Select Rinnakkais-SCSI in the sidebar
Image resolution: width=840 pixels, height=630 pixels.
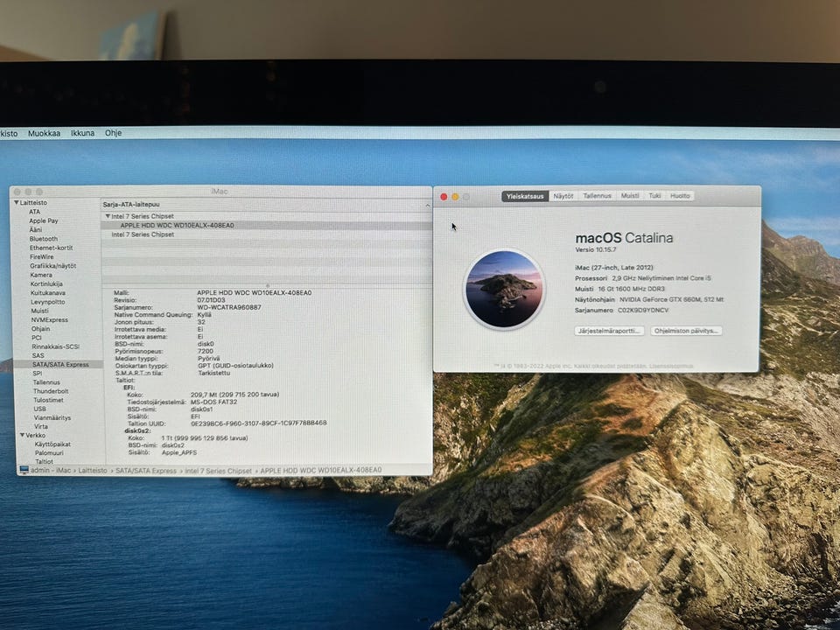(56, 346)
